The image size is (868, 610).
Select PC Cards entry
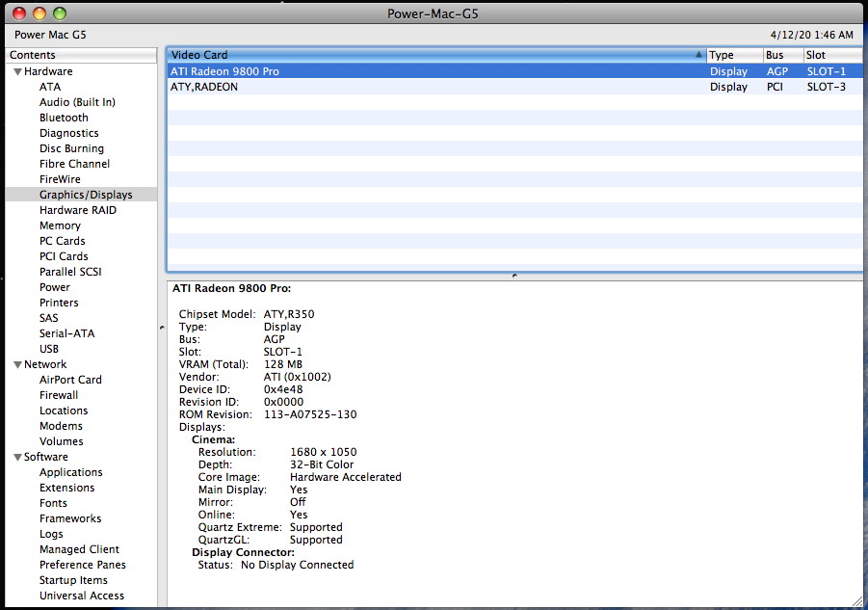62,241
